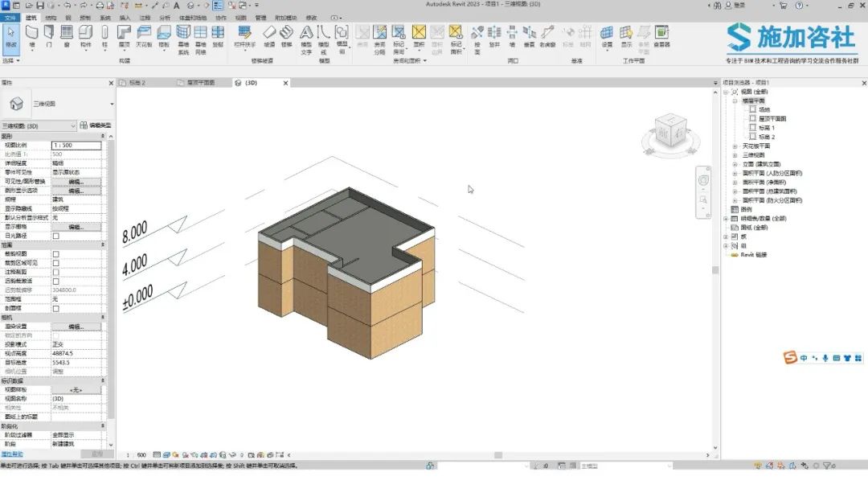Toggle the Far Clip Active (远剪裁激活) checkbox
868x489 pixels.
pyautogui.click(x=56, y=281)
